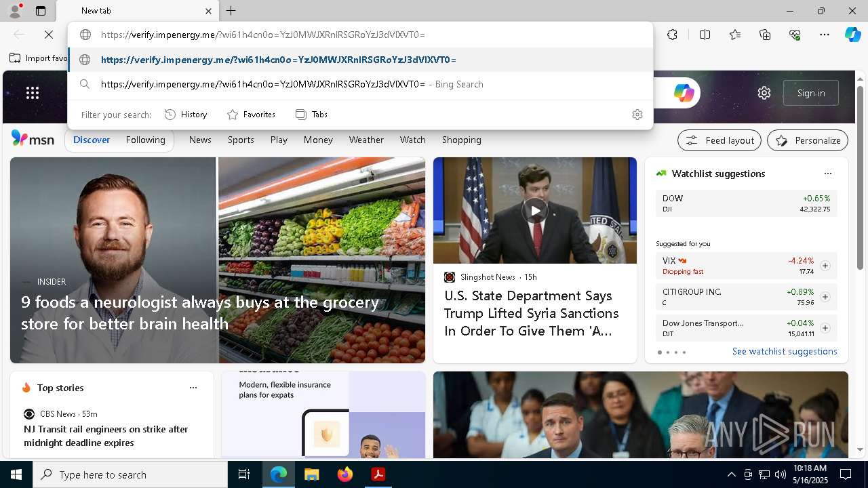Open the expat insurance ad card
This screenshot has height=488, width=868.
[x=323, y=415]
